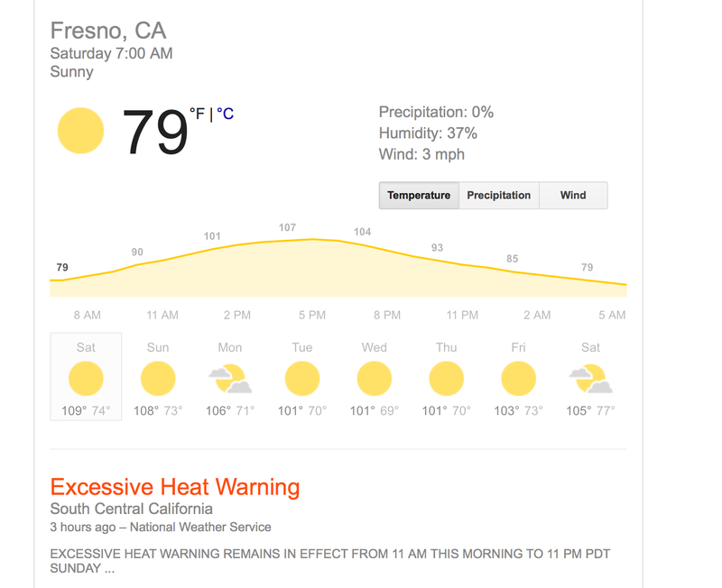Click the 5 PM point on temperature graph

(x=312, y=239)
